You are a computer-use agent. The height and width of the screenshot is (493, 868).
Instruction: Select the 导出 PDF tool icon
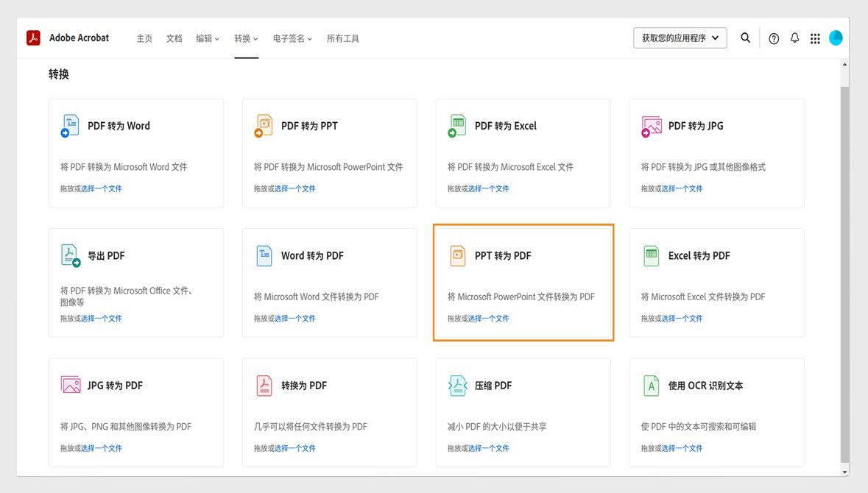pyautogui.click(x=70, y=255)
